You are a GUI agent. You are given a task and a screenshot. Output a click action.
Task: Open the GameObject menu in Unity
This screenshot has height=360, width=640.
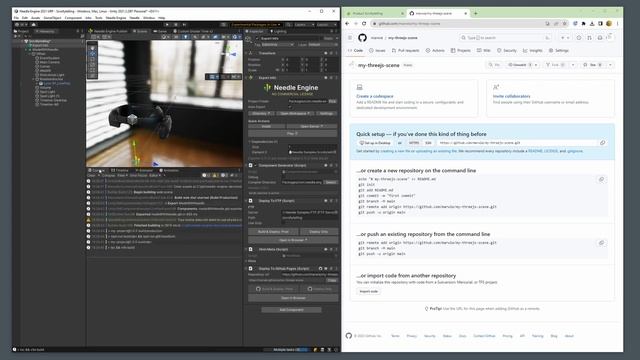pos(52,18)
